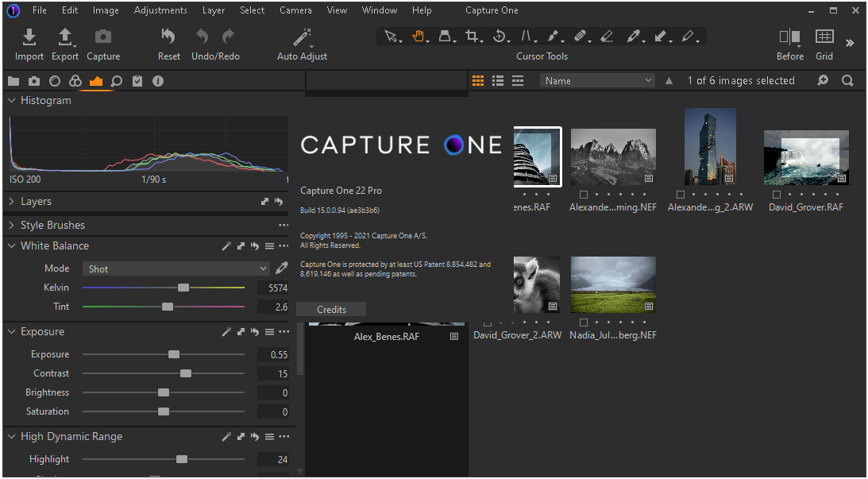
Task: Click the Credits button
Action: 331,310
